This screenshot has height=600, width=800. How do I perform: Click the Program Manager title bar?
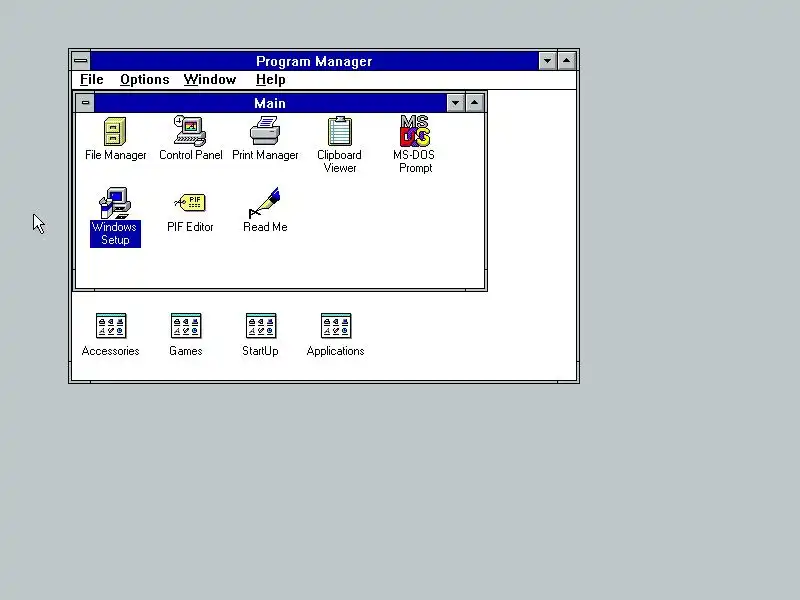click(x=314, y=61)
